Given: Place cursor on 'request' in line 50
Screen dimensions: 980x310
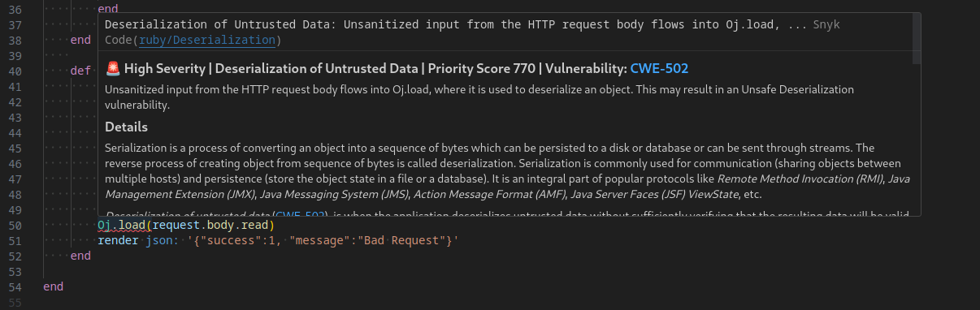Looking at the screenshot, I should point(179,225).
